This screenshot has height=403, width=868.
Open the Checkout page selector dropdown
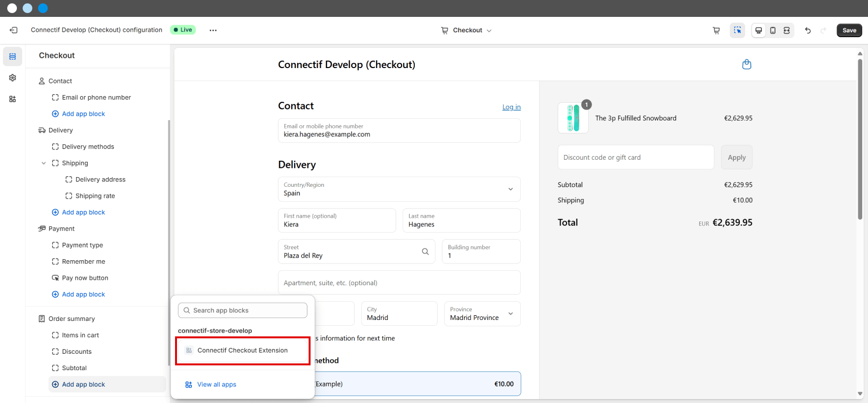coord(467,30)
